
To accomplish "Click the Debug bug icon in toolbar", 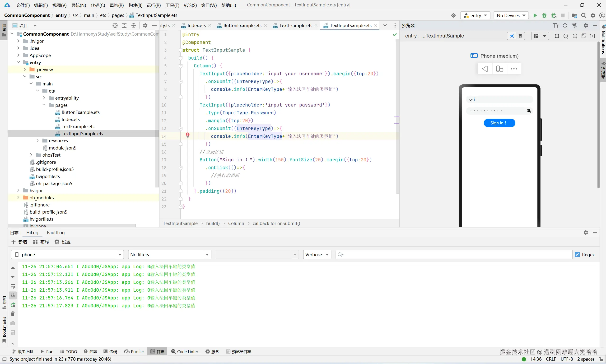I will click(544, 15).
